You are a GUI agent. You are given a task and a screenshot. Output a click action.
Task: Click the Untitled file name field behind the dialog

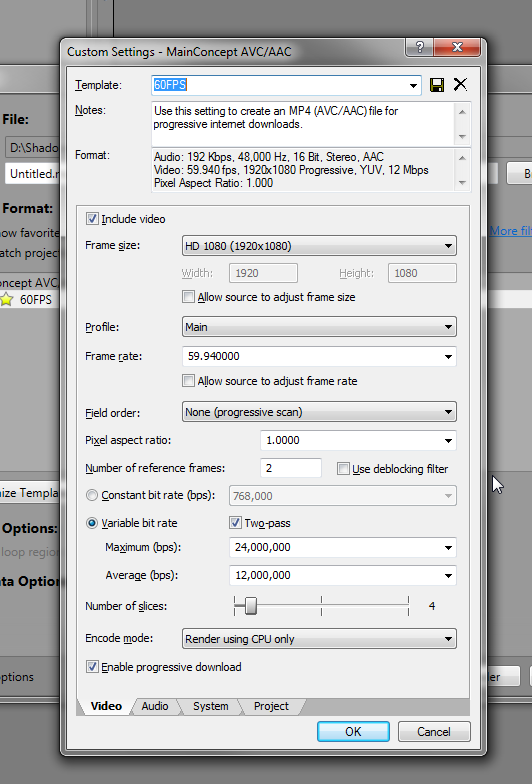[32, 174]
